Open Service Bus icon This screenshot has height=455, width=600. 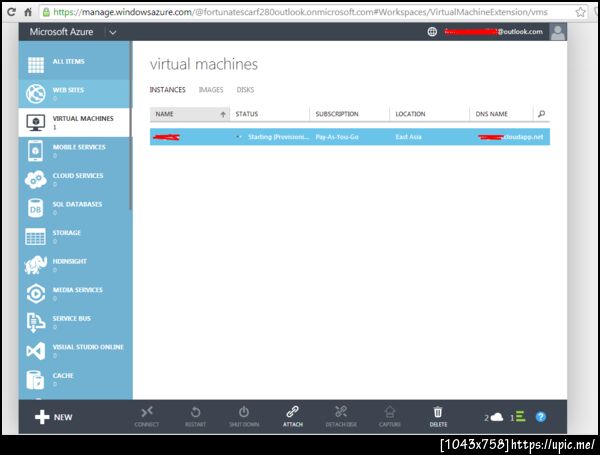pyautogui.click(x=35, y=322)
